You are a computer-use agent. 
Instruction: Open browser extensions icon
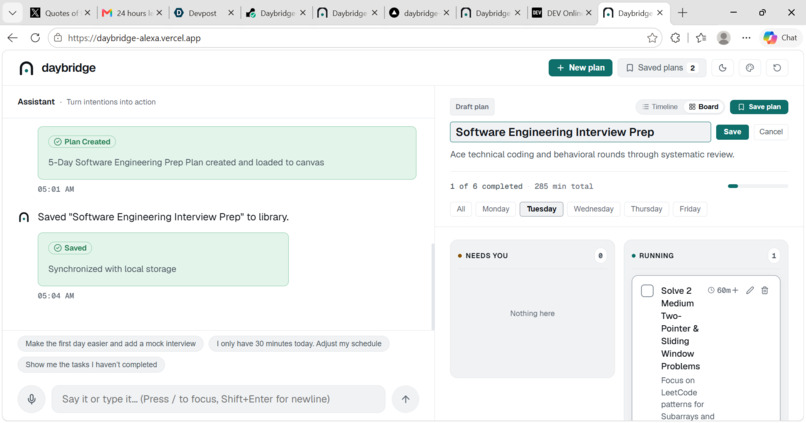[675, 38]
